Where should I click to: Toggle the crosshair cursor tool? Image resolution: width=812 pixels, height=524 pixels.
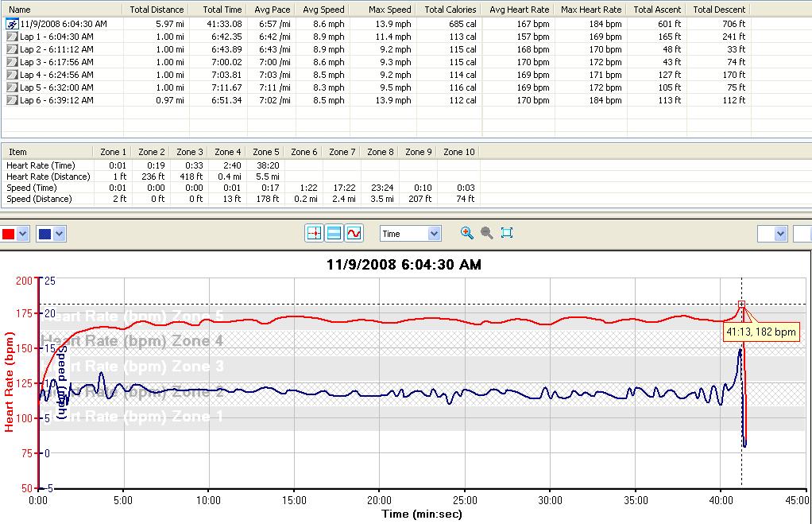coord(315,233)
